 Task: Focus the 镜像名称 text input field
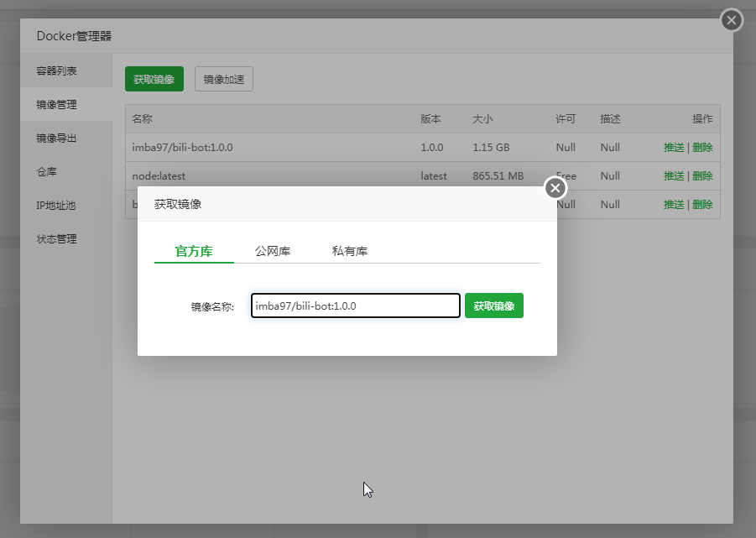tap(356, 306)
